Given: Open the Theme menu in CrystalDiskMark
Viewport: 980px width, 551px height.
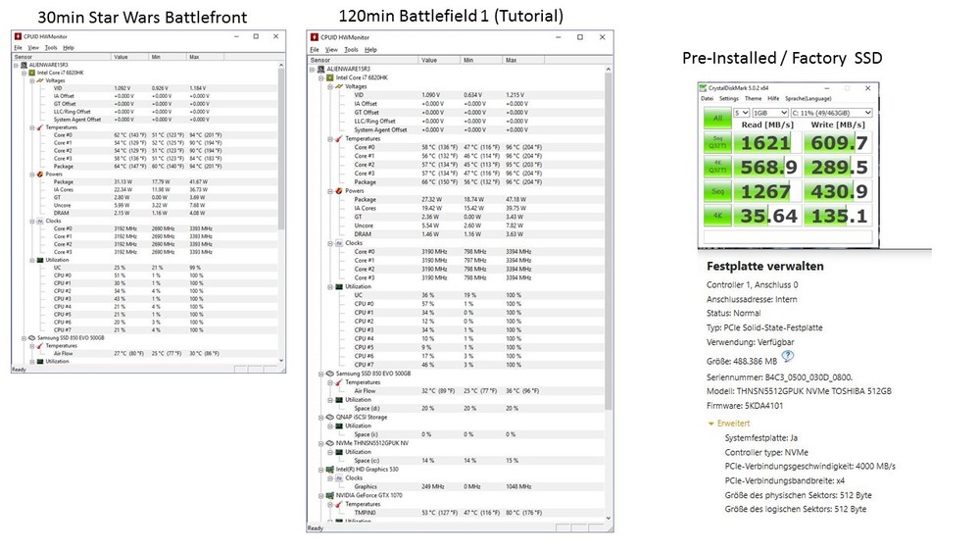Looking at the screenshot, I should click(753, 98).
